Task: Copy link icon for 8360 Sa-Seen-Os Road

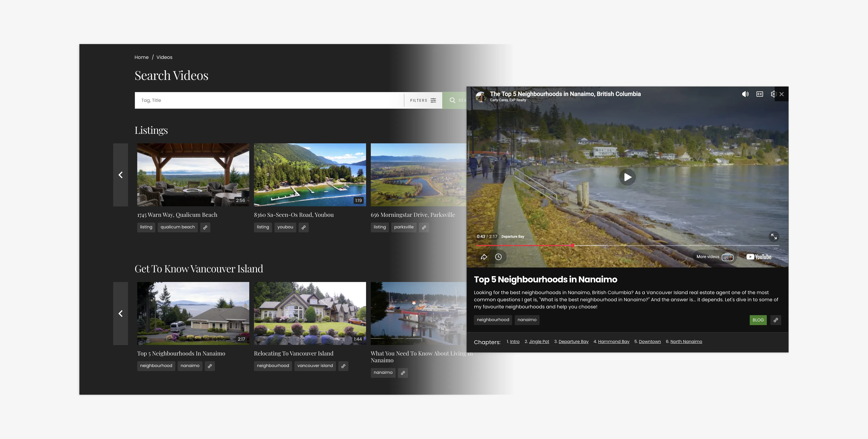Action: 304,227
